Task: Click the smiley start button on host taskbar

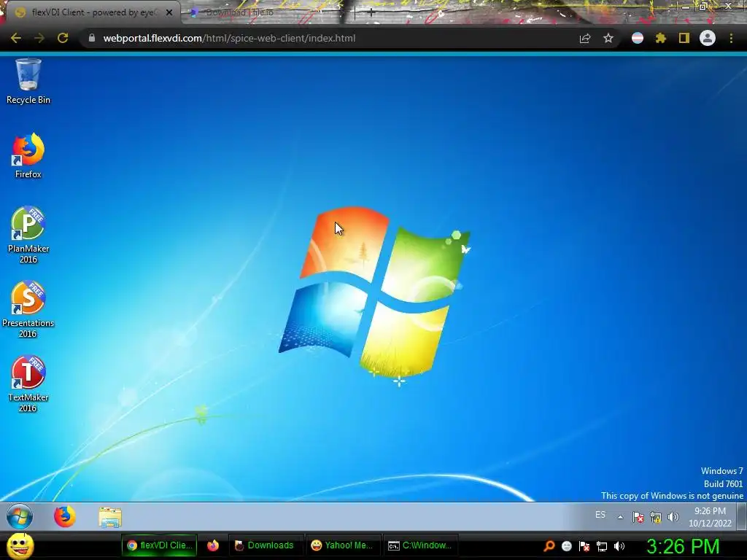Action: (x=20, y=546)
